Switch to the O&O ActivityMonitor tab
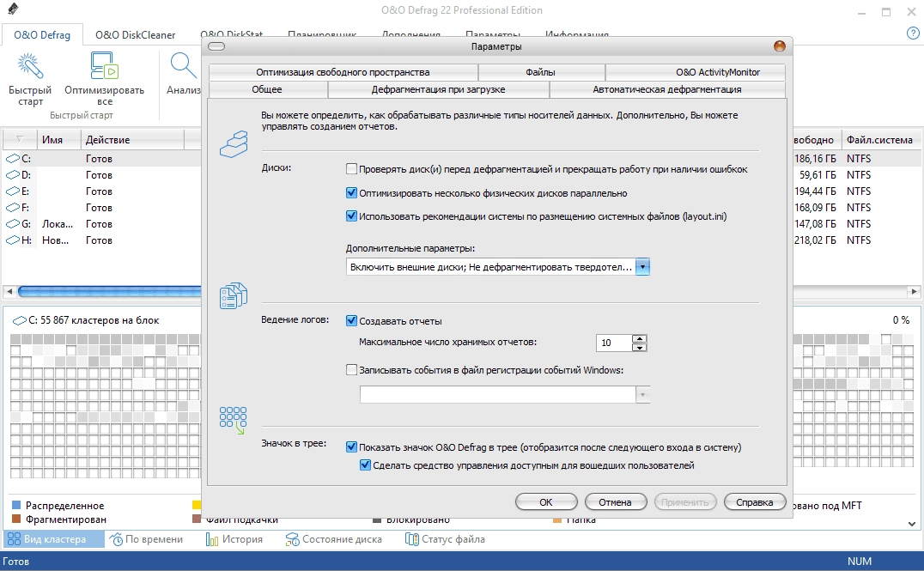924x571 pixels. (696, 72)
